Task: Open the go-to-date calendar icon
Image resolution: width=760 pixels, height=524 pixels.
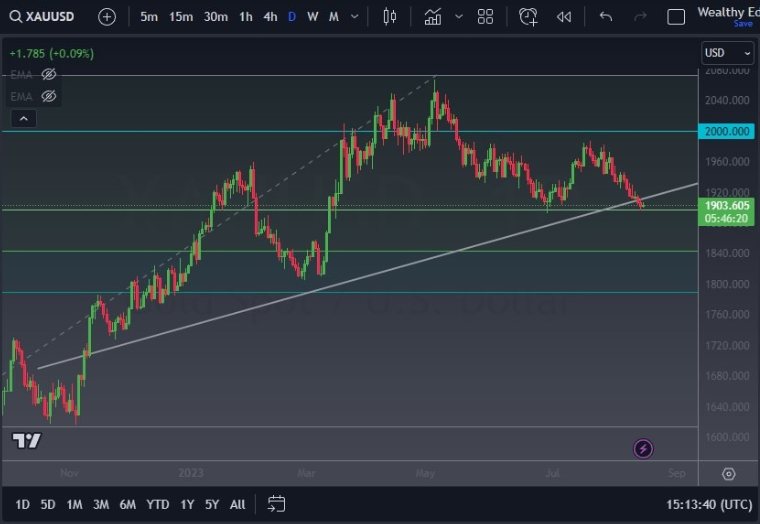Action: tap(277, 504)
